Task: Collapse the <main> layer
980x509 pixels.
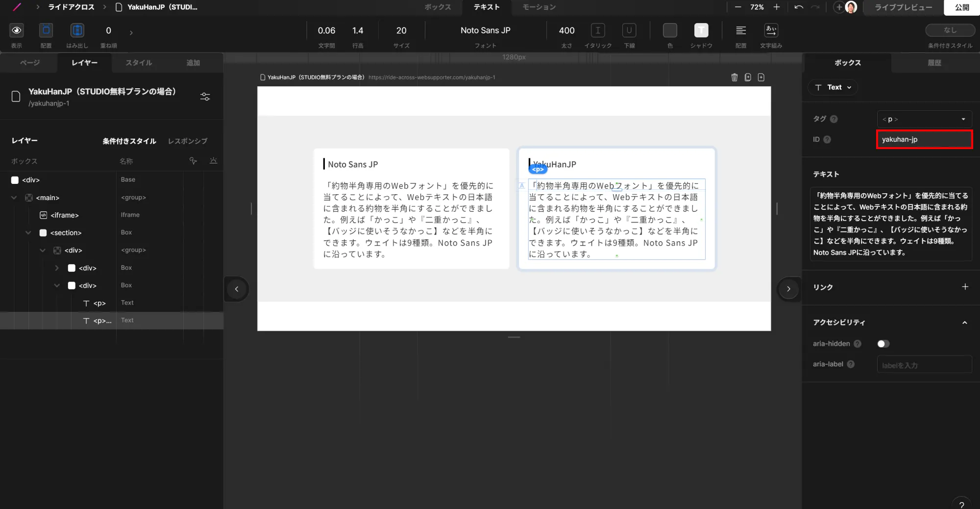Action: pyautogui.click(x=14, y=198)
